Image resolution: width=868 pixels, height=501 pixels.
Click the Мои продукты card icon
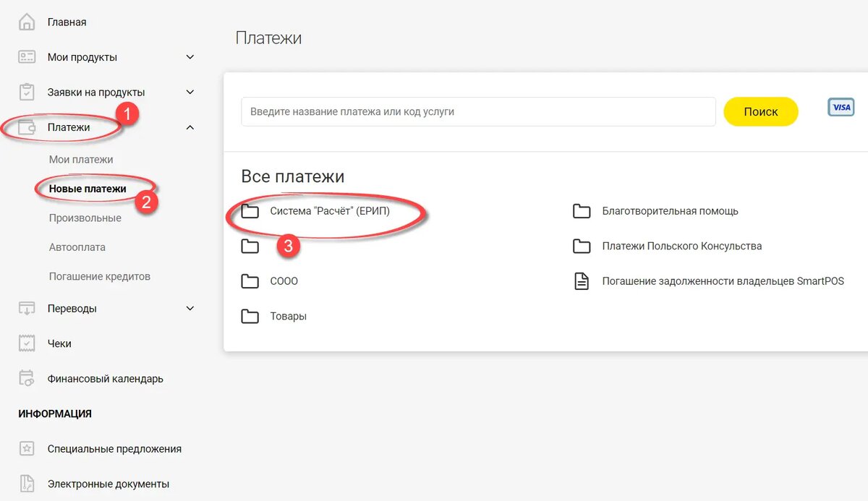coord(27,57)
